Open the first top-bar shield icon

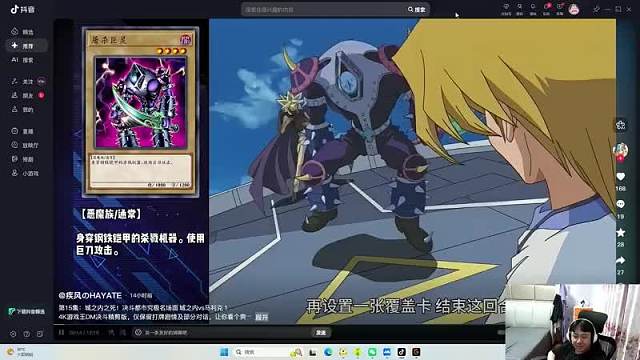[x=506, y=9]
